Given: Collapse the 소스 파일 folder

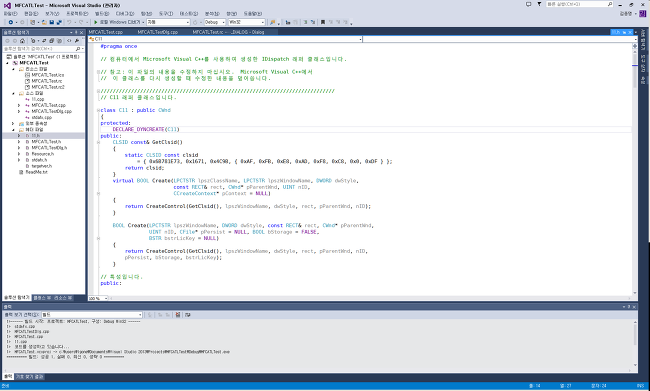Looking at the screenshot, I should (x=13, y=94).
